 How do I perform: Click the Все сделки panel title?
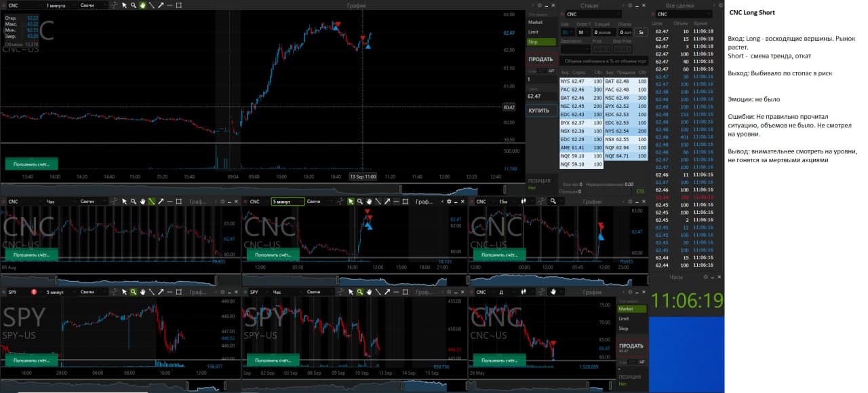pyautogui.click(x=680, y=5)
